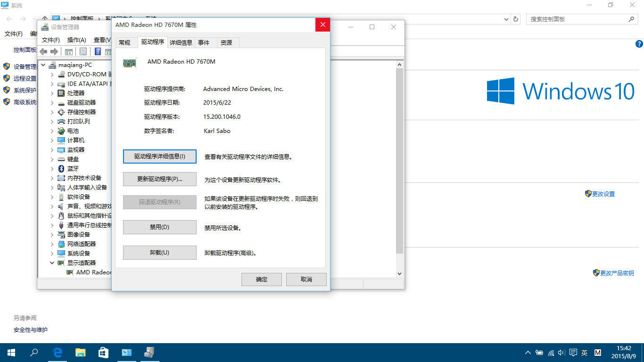Collapse the 显示适配器 display adapters node
Image resolution: width=644 pixels, height=362 pixels.
(x=52, y=263)
